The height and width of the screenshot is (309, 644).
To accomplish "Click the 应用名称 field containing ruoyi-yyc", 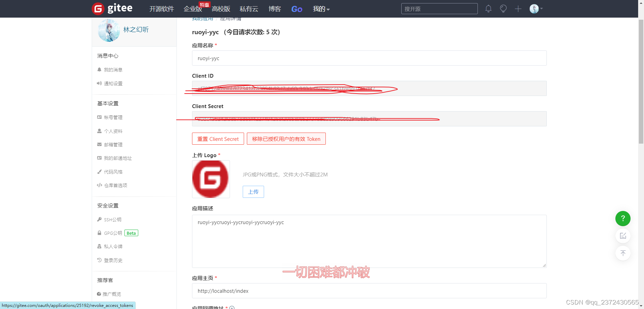I will tap(369, 58).
